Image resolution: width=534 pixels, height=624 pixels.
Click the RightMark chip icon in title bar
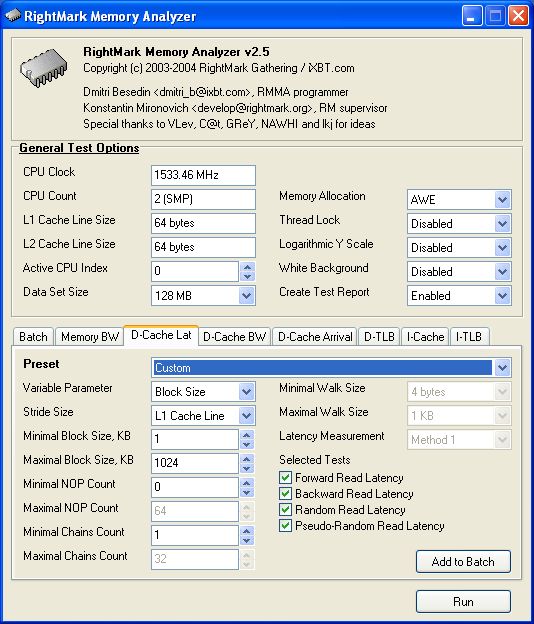coord(12,15)
